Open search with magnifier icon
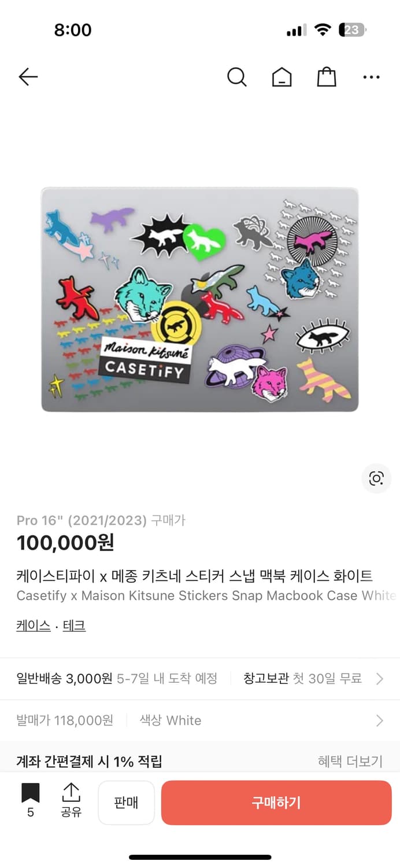Image resolution: width=400 pixels, height=868 pixels. pos(236,77)
